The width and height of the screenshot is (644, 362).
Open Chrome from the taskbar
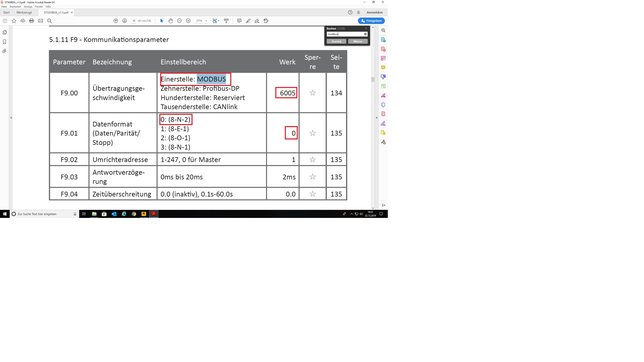pos(134,214)
